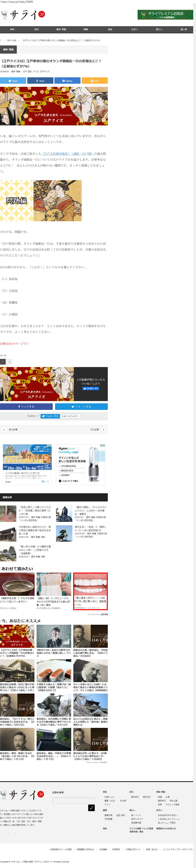Click the Twitter フォローする follow button
The image size is (196, 868).
[x=50, y=416]
